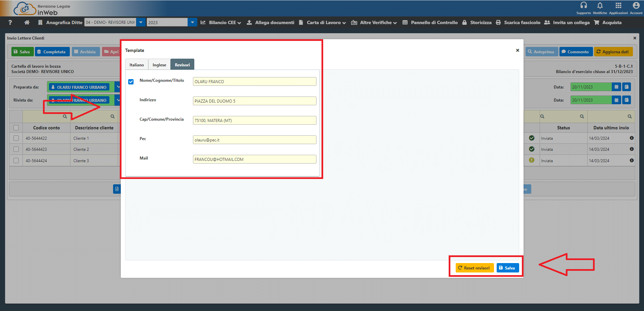This screenshot has width=644, height=311.
Task: Check the row checkbox for 40-5644424
Action: pyautogui.click(x=16, y=161)
